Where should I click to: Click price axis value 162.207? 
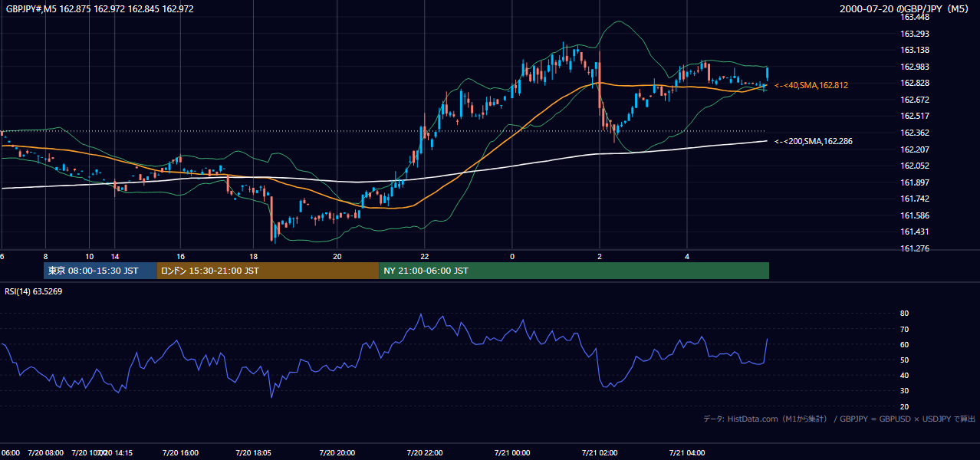click(x=915, y=149)
